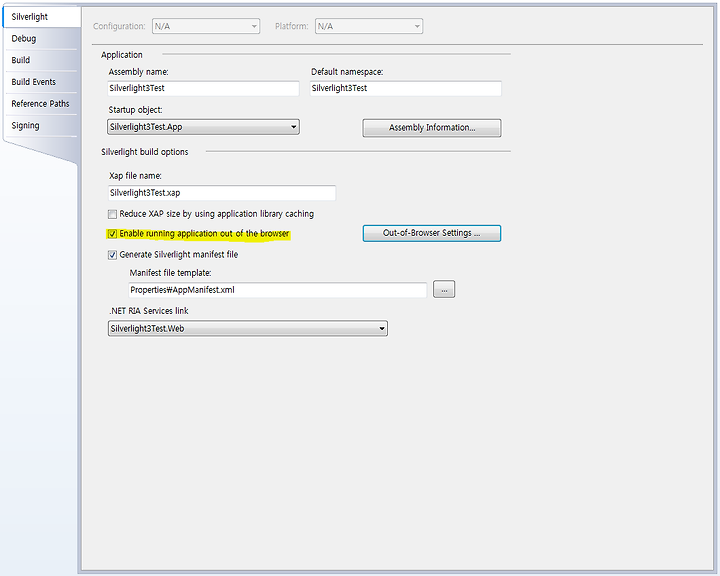Switch to the Silverlight tab
Screen dimensions: 720x576
click(x=41, y=17)
